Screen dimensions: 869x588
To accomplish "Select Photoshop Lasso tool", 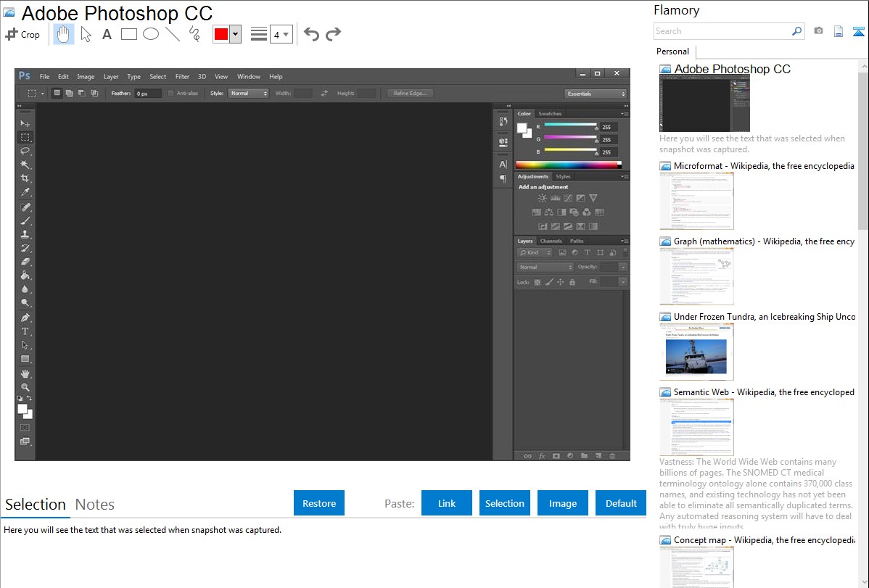I will click(25, 151).
